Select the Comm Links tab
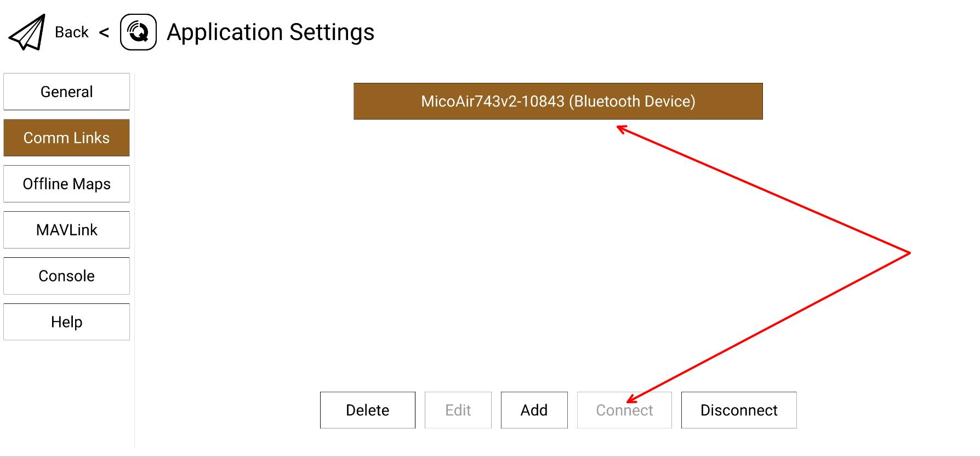980x457 pixels. [x=66, y=138]
